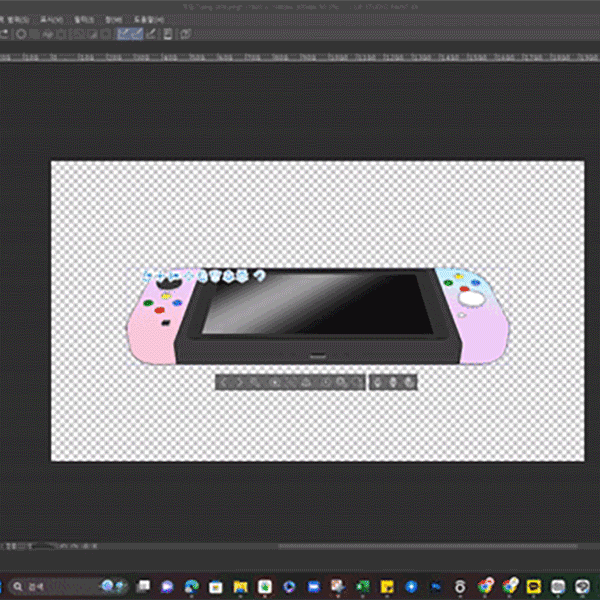Click the last command bar icon after the document icon
Image resolution: width=600 pixels, height=600 pixels.
186,34
